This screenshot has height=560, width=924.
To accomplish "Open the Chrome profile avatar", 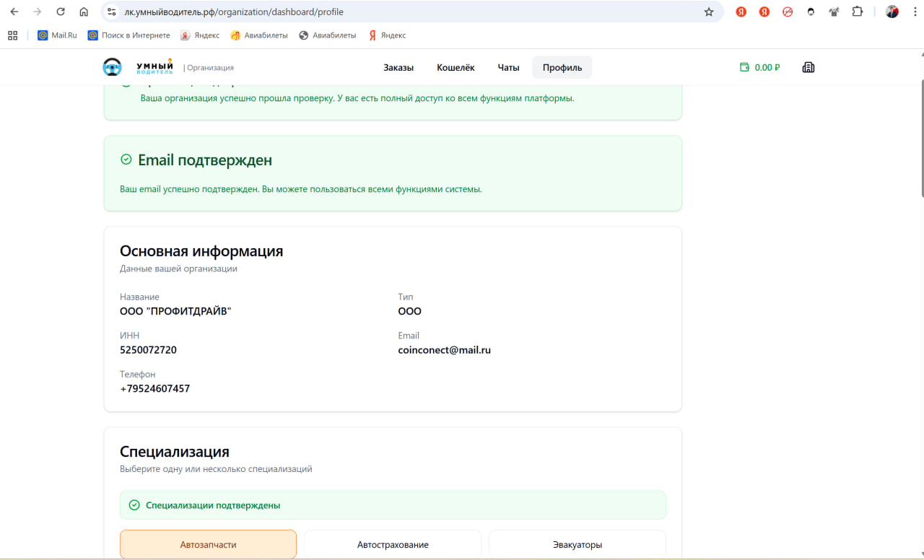I will tap(892, 12).
